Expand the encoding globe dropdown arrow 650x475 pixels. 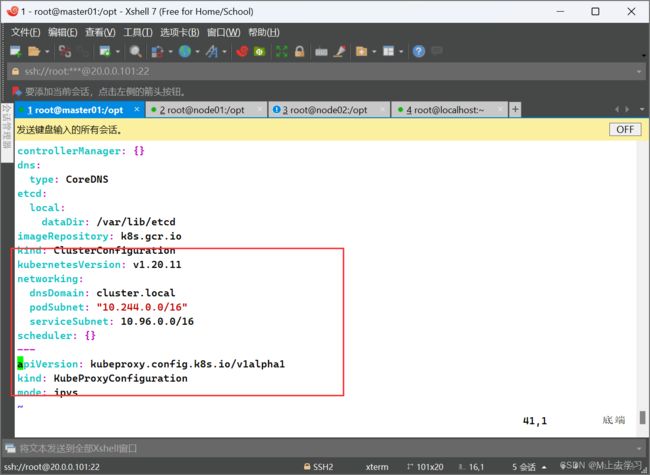pyautogui.click(x=197, y=52)
